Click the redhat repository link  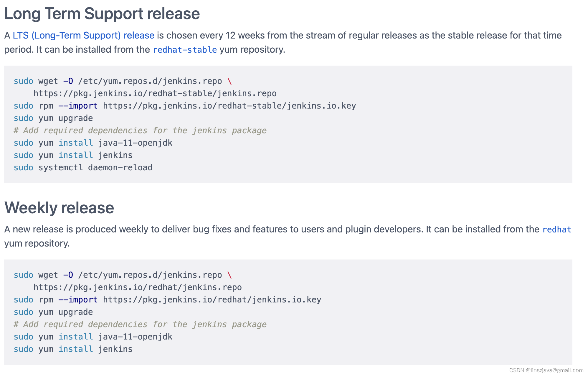(557, 229)
